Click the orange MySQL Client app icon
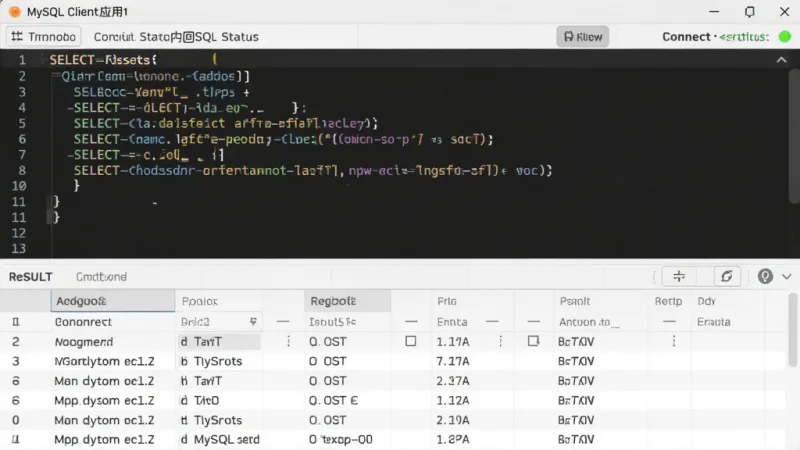Viewport: 800px width, 450px height. pyautogui.click(x=15, y=12)
